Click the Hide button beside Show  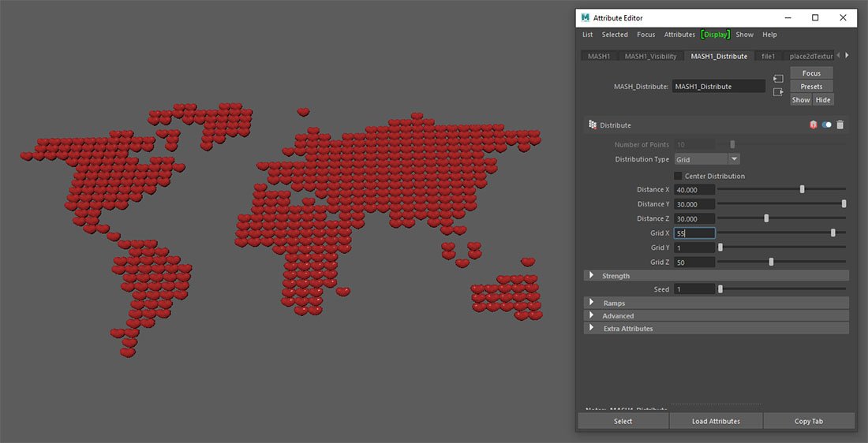point(823,99)
